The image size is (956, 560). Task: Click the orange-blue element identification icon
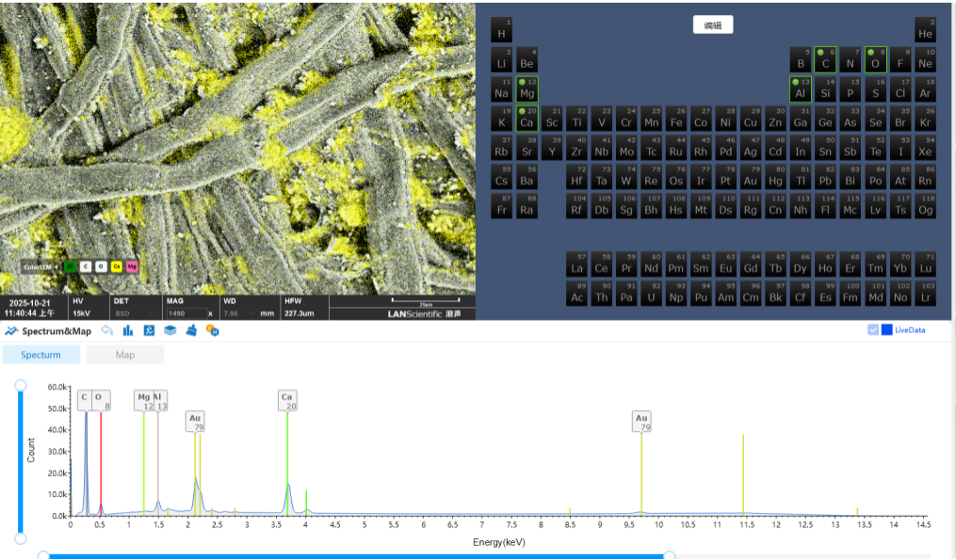[x=213, y=330]
